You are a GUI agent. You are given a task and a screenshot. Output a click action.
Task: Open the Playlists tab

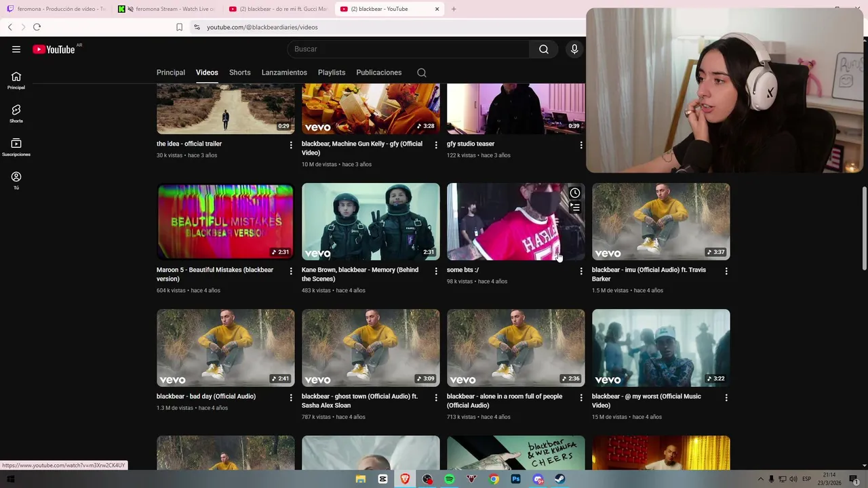[332, 73]
